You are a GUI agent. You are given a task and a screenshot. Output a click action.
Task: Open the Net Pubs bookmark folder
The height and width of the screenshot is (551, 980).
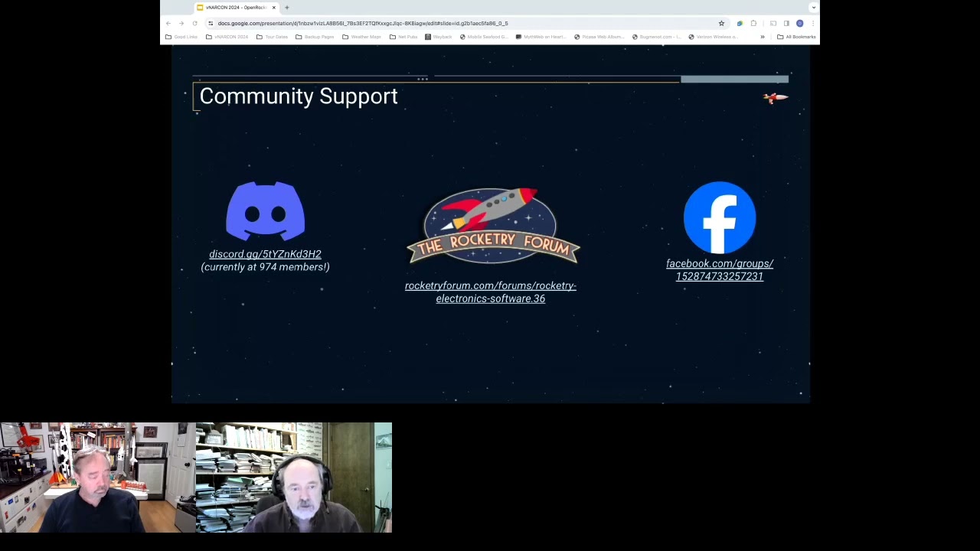tap(403, 37)
